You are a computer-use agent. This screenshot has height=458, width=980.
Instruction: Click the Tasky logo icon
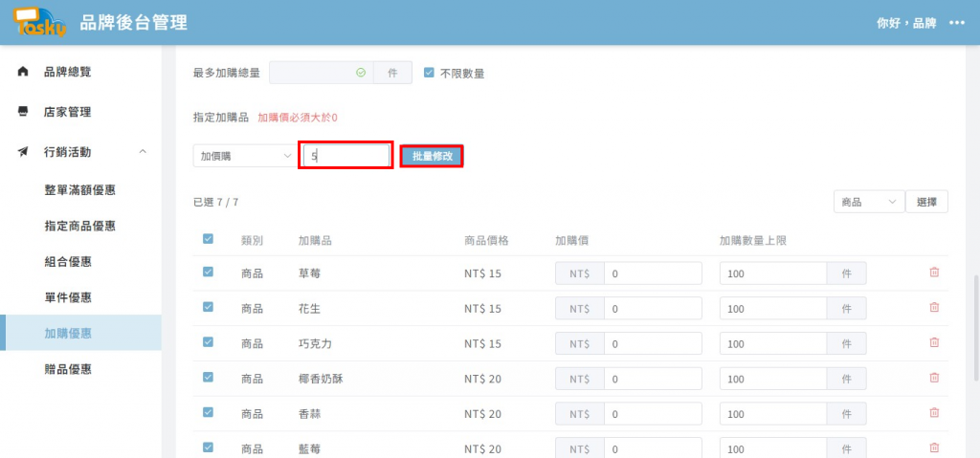click(40, 23)
